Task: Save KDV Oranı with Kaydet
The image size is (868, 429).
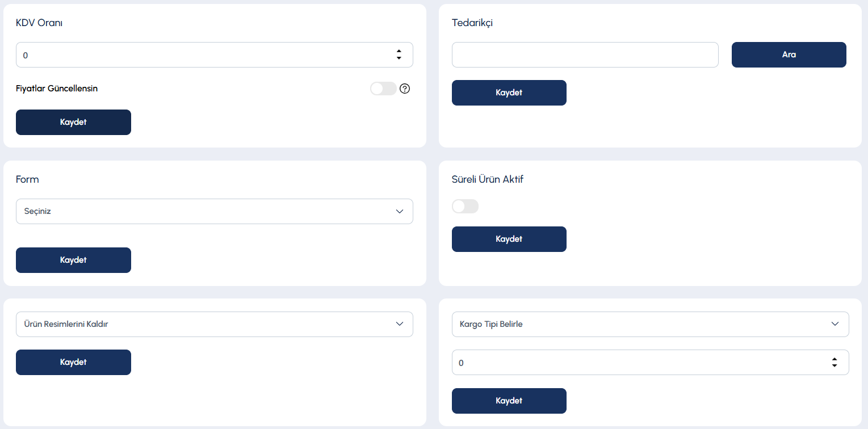Action: pyautogui.click(x=73, y=122)
